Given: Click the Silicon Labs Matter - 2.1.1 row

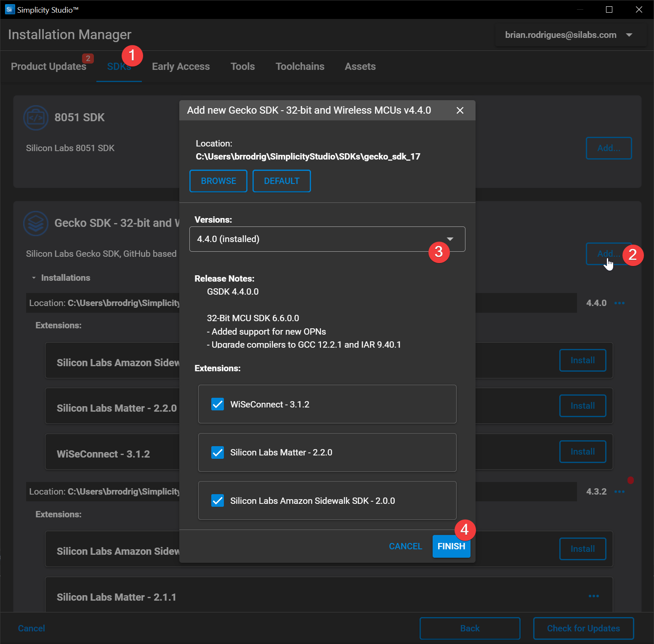Looking at the screenshot, I should (x=329, y=594).
